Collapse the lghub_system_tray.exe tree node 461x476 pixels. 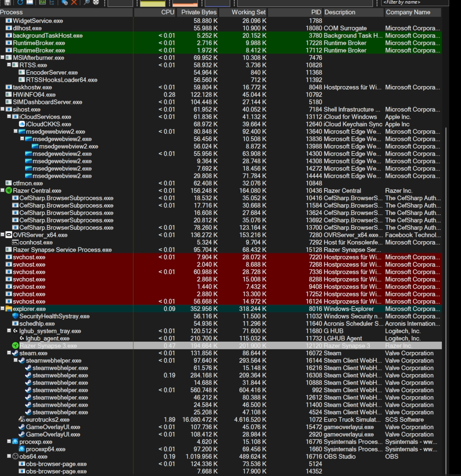point(9,331)
